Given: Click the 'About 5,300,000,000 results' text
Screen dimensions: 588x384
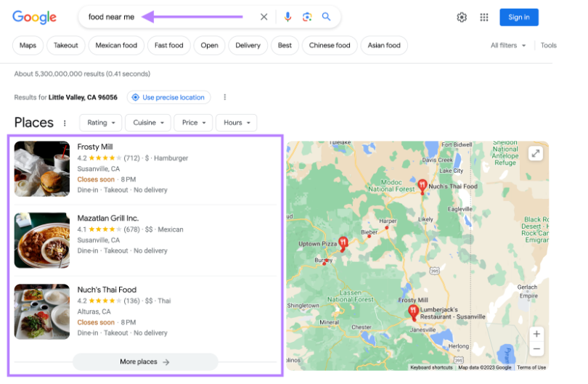Looking at the screenshot, I should 82,74.
